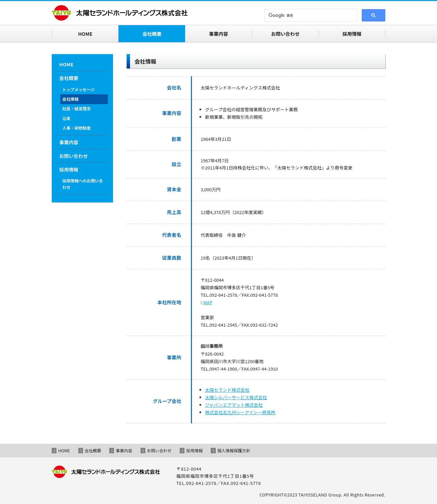Click footer 事業内容 link
The width and height of the screenshot is (437, 504).
(x=124, y=451)
